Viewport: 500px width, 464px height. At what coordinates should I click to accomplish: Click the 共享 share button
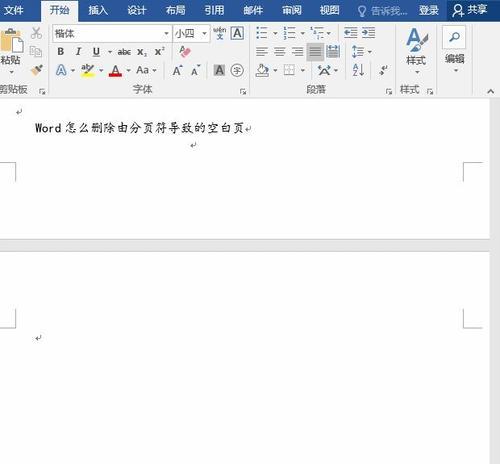(x=470, y=10)
